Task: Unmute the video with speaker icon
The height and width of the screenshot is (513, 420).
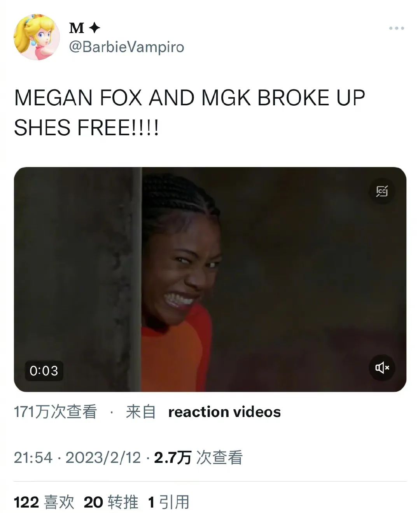Action: coord(382,367)
